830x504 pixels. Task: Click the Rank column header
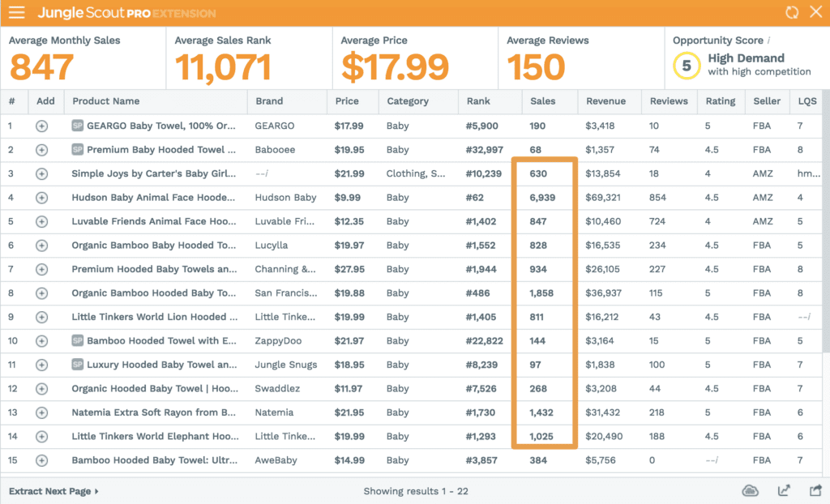pyautogui.click(x=478, y=101)
